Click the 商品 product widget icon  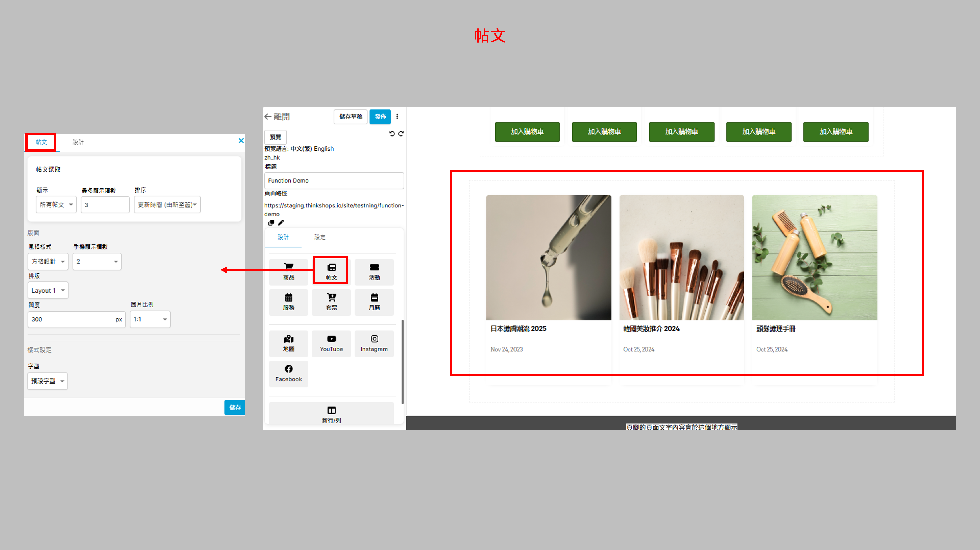[288, 271]
